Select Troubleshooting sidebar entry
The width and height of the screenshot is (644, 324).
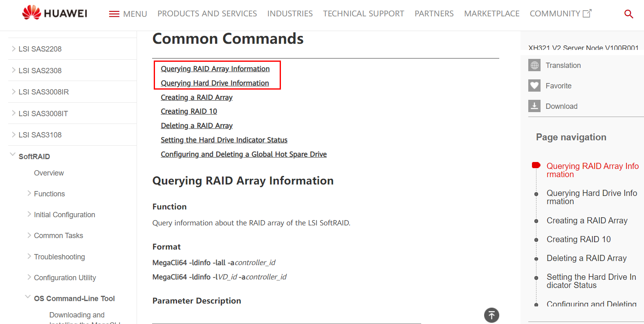(60, 257)
